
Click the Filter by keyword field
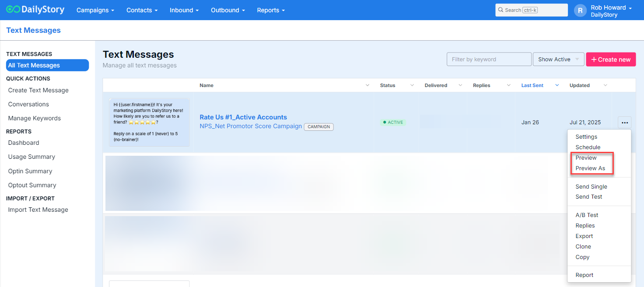click(489, 59)
